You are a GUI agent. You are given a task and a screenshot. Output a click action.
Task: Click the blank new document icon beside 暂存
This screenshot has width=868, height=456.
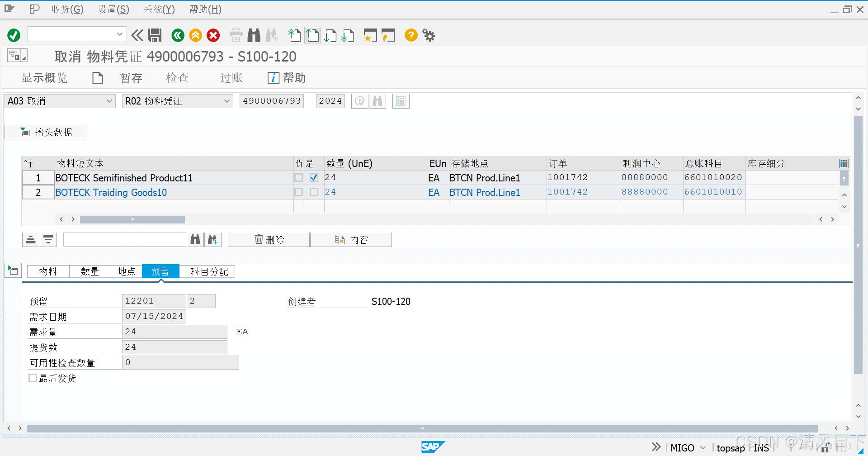[x=98, y=78]
